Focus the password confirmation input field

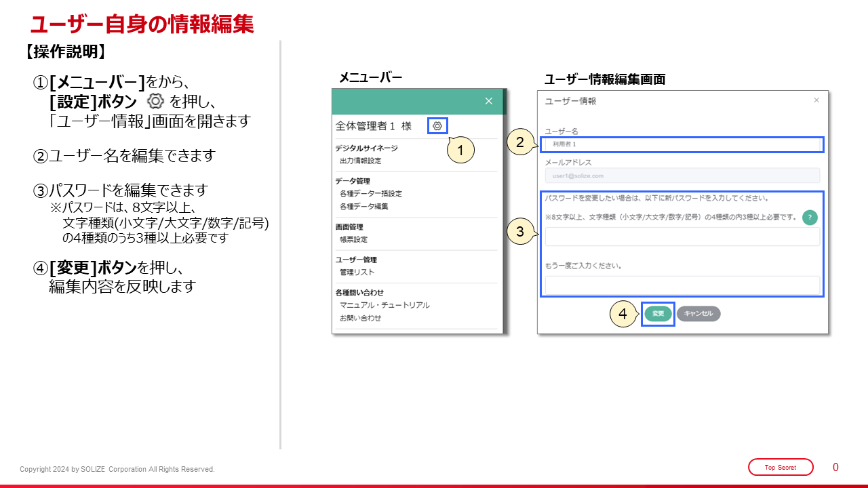(682, 285)
